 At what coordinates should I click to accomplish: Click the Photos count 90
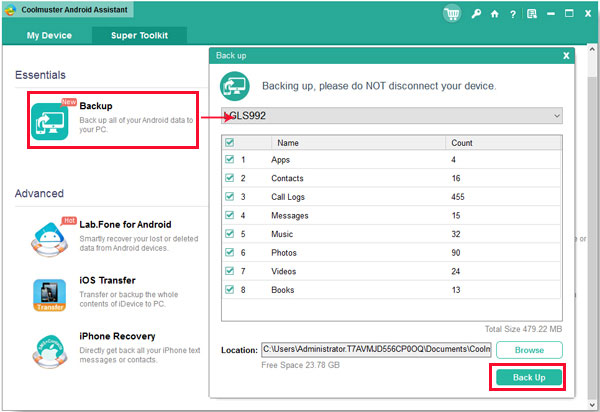[x=456, y=253]
